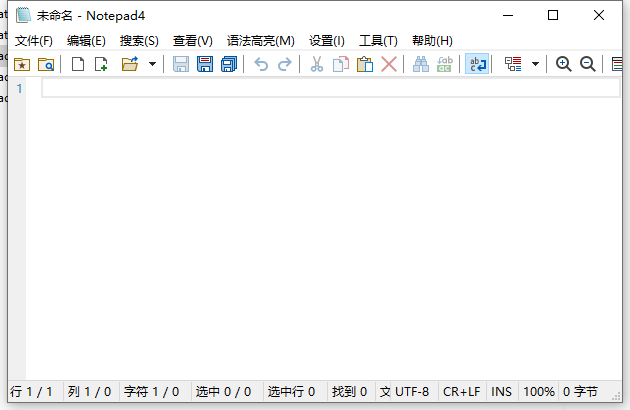Zoom out with magnifier minus
Viewport: 630px width, 410px height.
(587, 64)
